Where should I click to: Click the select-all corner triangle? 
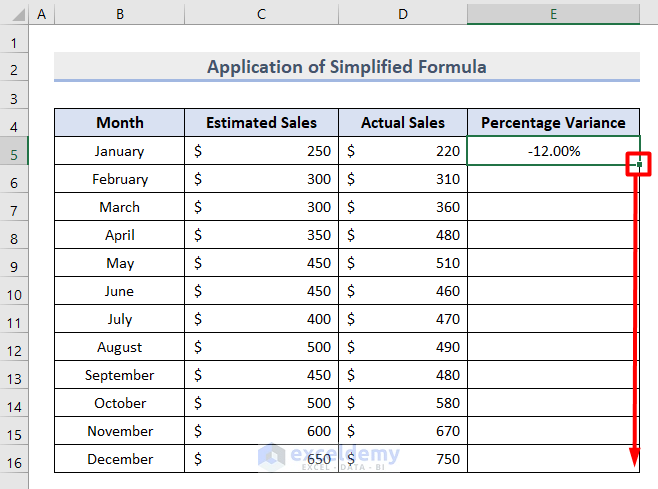click(15, 15)
